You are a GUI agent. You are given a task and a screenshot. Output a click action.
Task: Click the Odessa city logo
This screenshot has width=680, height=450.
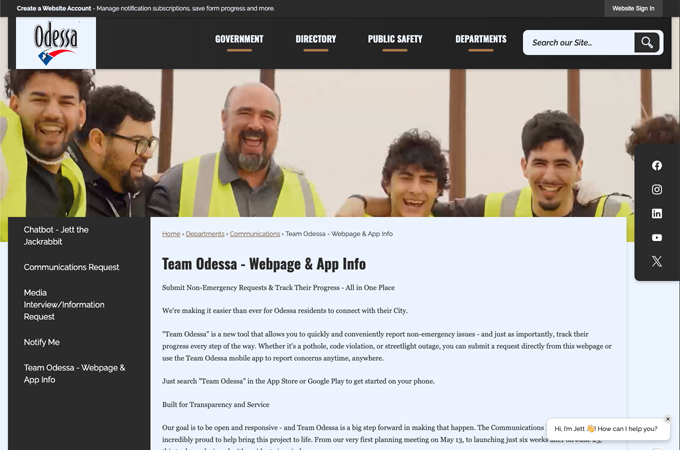tap(56, 43)
